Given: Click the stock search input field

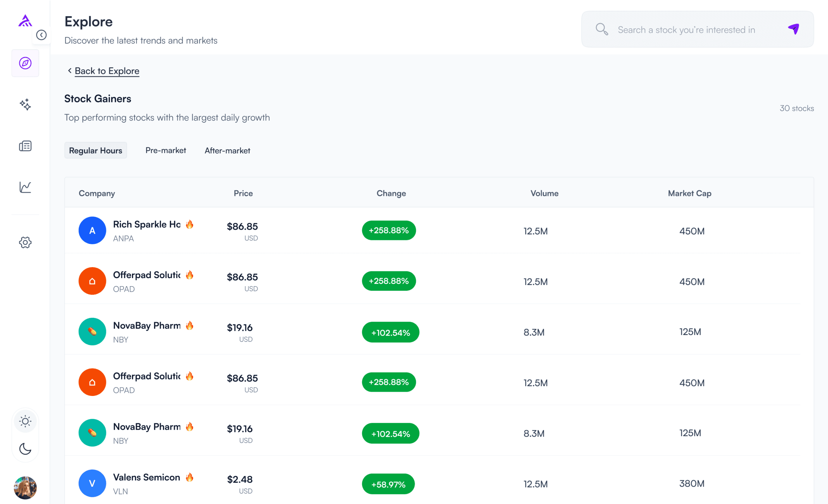Looking at the screenshot, I should (x=686, y=30).
